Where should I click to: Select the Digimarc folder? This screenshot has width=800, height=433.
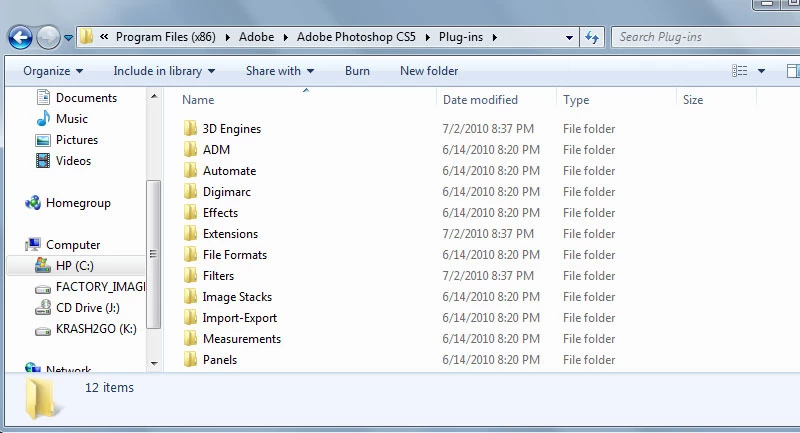[217, 192]
